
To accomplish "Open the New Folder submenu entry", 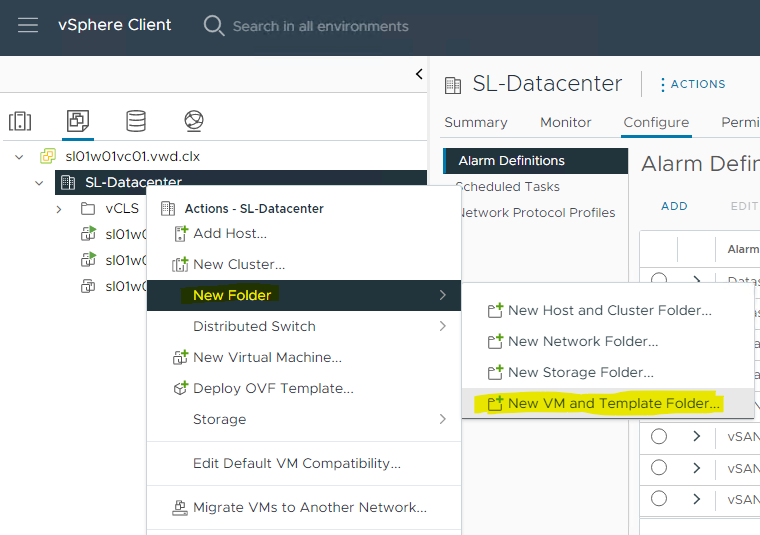I will (x=303, y=295).
